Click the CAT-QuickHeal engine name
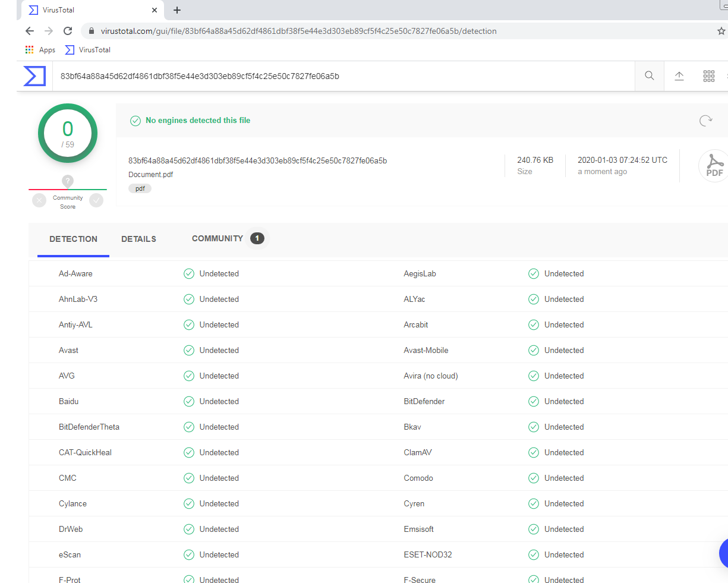The height and width of the screenshot is (583, 728). pyautogui.click(x=85, y=452)
